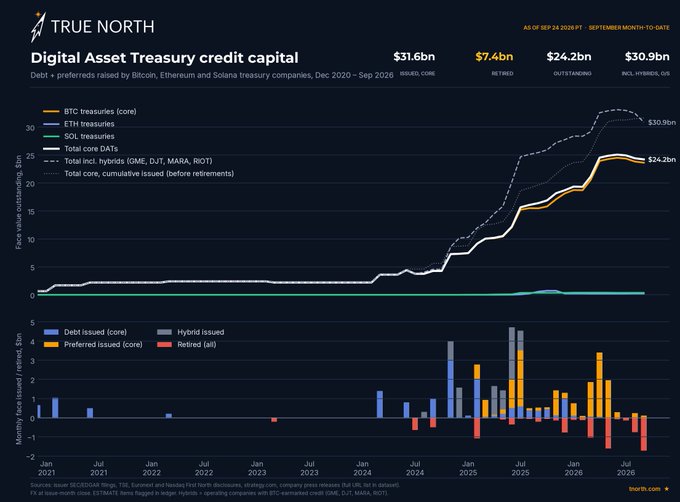Click the 'Jan 2024' x-axis tick label
The image size is (680, 502).
(362, 468)
